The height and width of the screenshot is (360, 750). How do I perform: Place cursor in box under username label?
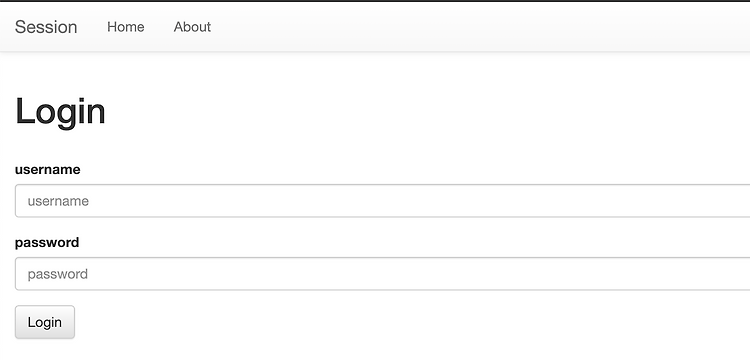click(383, 201)
